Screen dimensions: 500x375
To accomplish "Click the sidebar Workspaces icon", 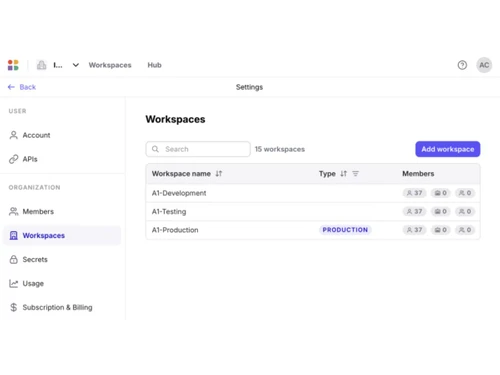I will 14,235.
